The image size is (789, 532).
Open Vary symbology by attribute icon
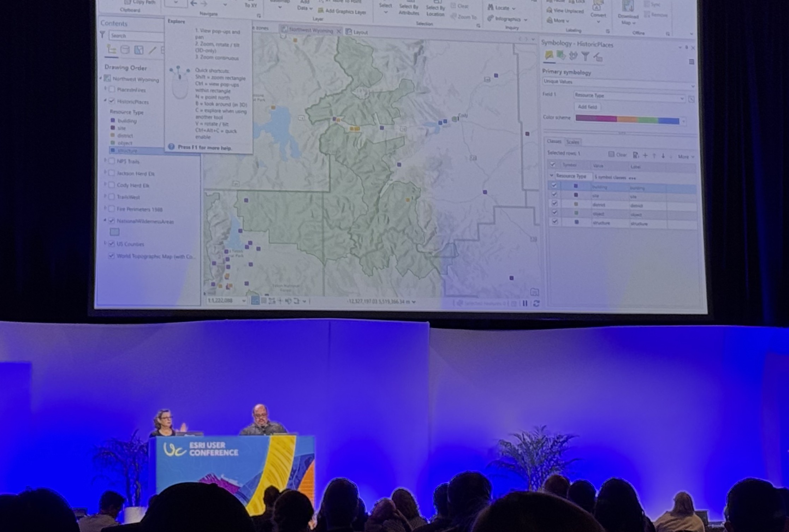click(x=561, y=55)
